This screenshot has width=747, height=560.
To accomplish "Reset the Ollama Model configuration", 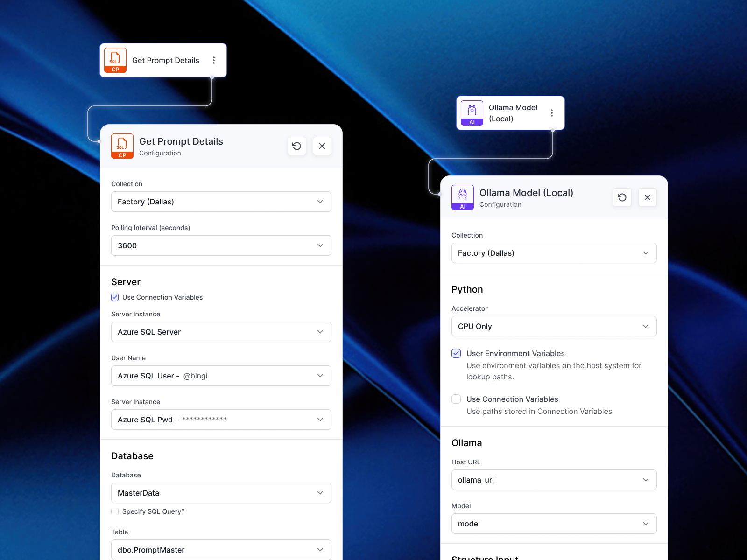I will click(622, 197).
